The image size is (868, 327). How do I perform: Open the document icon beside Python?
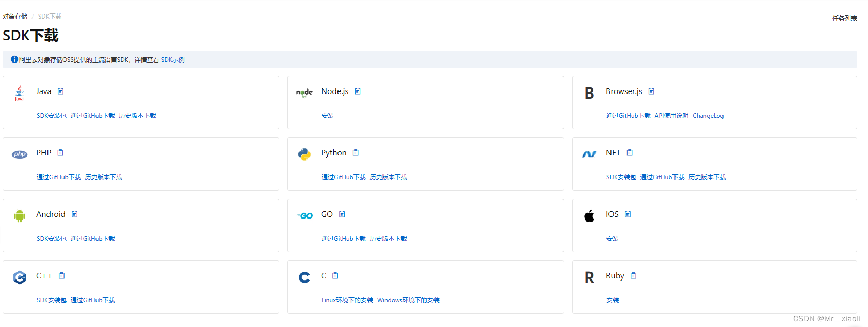[x=356, y=153]
